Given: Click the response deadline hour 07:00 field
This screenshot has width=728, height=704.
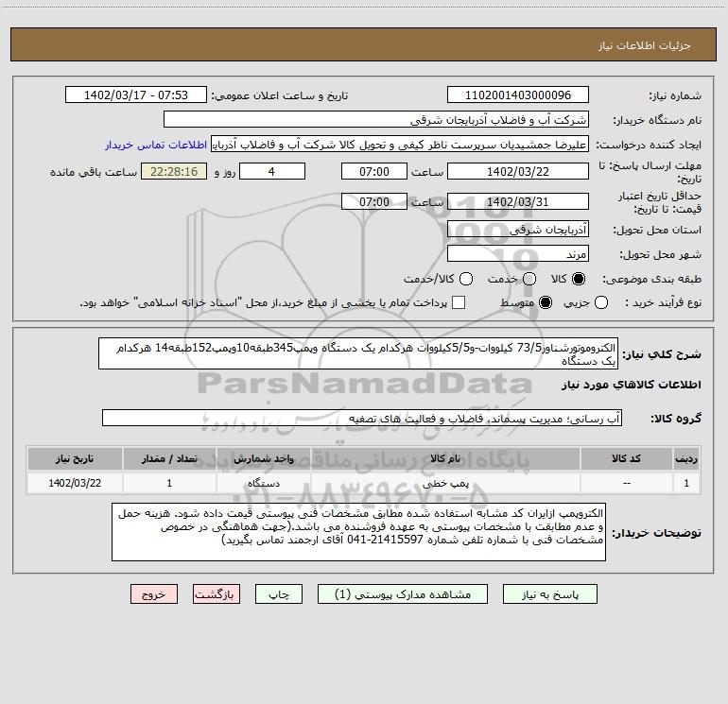Looking at the screenshot, I should pyautogui.click(x=374, y=172).
